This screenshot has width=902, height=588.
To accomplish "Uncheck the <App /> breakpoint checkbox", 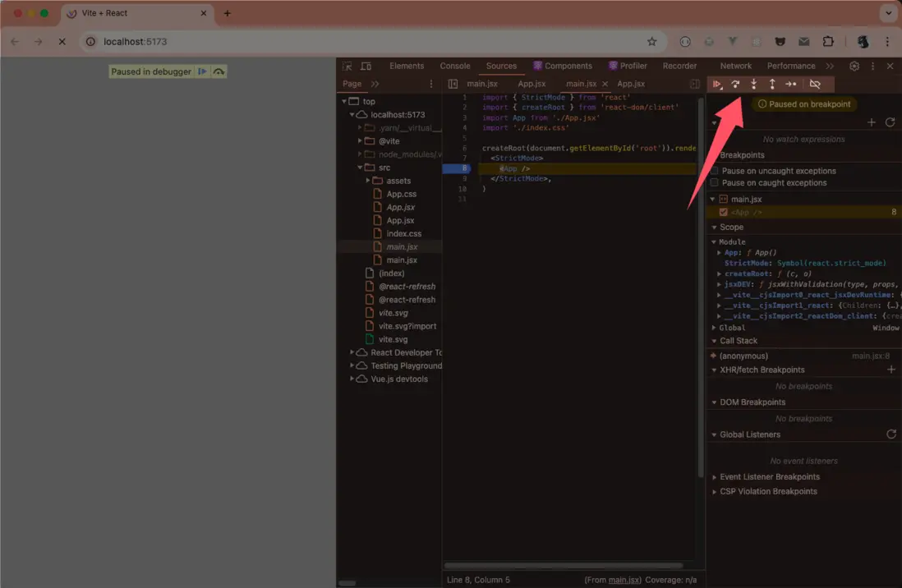I will (723, 212).
